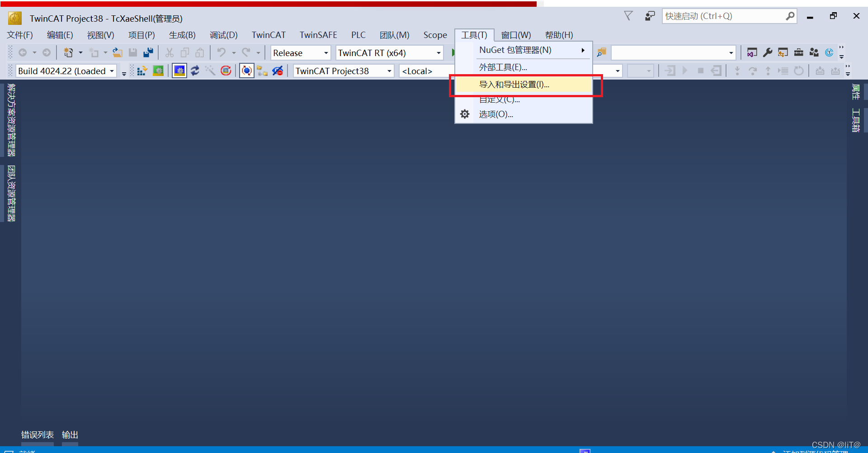Viewport: 868px width, 453px height.
Task: Open the 工具箱 side panel tab
Action: click(856, 120)
